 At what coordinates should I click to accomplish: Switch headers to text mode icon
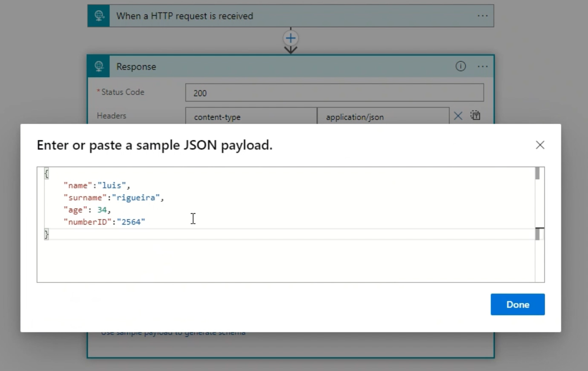[x=475, y=116]
